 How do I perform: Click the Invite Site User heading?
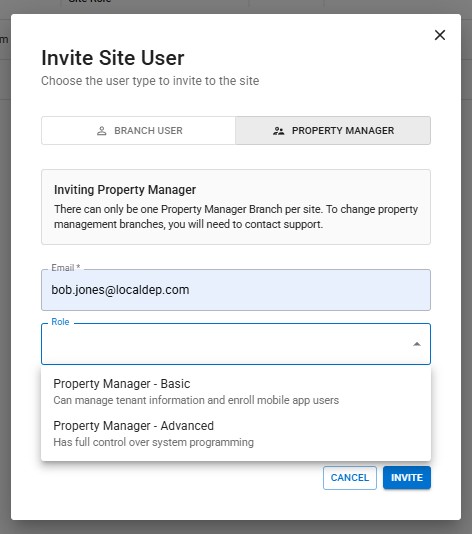click(x=113, y=58)
